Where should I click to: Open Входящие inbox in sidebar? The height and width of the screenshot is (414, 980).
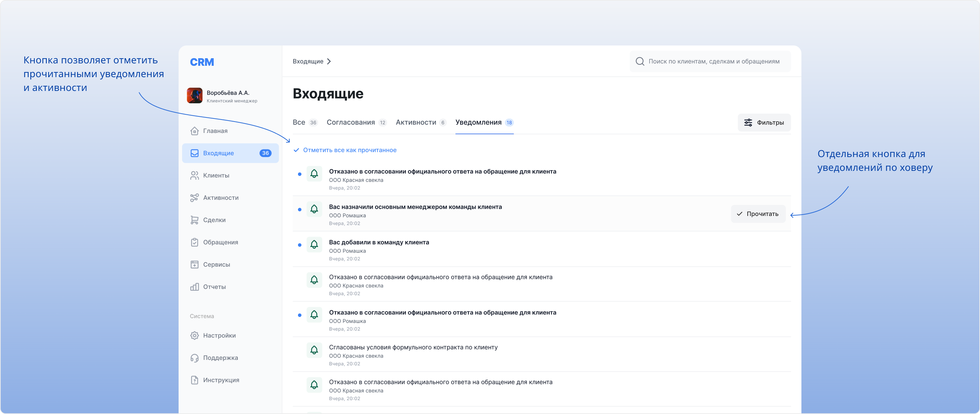230,153
